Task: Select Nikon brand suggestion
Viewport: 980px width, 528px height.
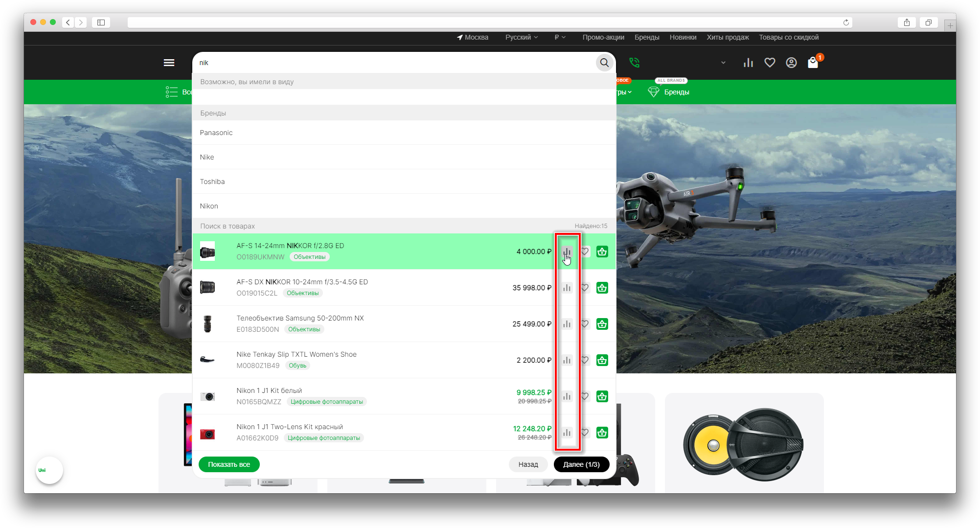Action: (209, 206)
